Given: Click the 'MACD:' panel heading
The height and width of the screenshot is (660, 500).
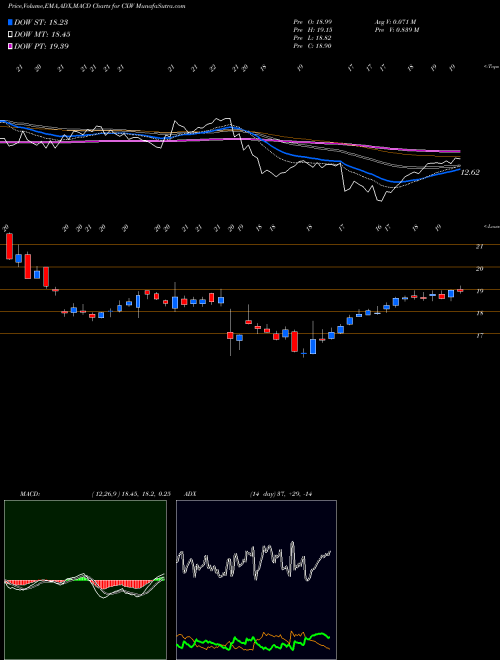Looking at the screenshot, I should coord(29,494).
